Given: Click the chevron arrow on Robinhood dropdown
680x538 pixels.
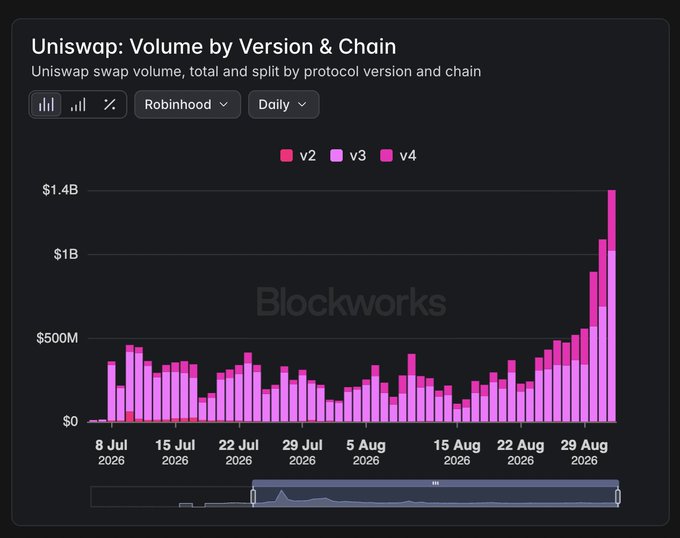Looking at the screenshot, I should point(224,104).
